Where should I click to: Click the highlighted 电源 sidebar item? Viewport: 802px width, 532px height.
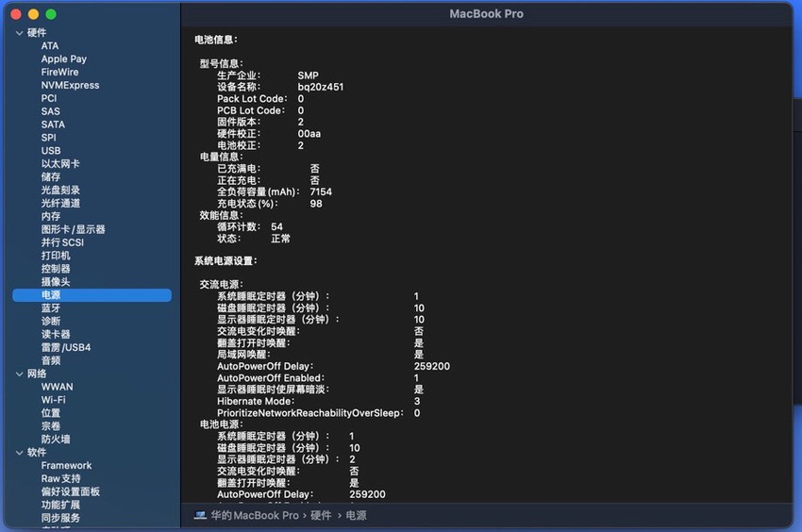92,295
